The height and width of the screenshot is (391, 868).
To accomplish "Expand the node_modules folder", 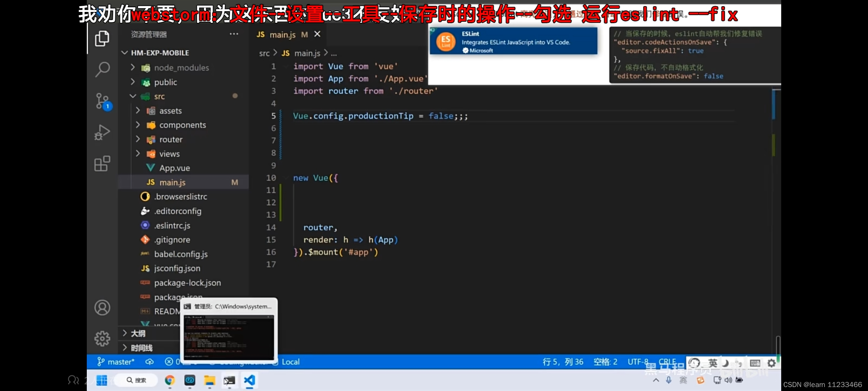I will tap(133, 67).
